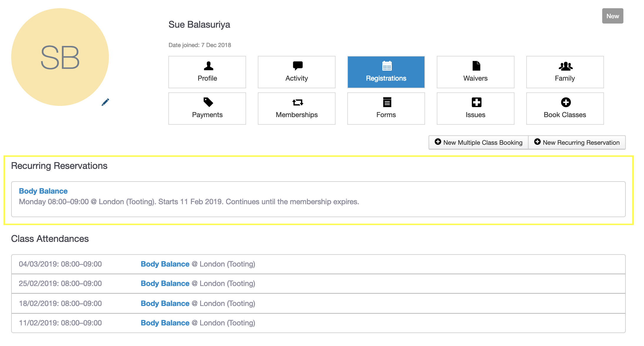Open the Profile section
This screenshot has height=346, width=644.
click(x=207, y=72)
